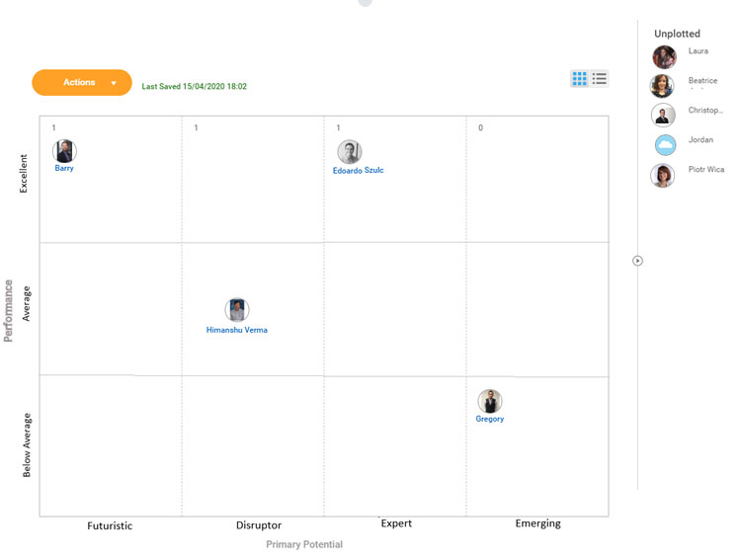This screenshot has width=741, height=560.
Task: Click the Gregory name link
Action: [x=490, y=419]
